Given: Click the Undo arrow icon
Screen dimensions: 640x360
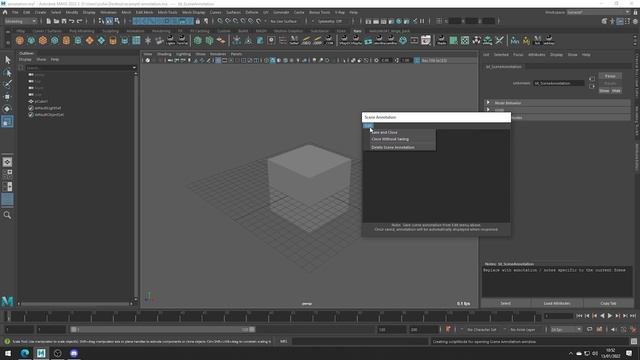Looking at the screenshot, I should (71, 21).
